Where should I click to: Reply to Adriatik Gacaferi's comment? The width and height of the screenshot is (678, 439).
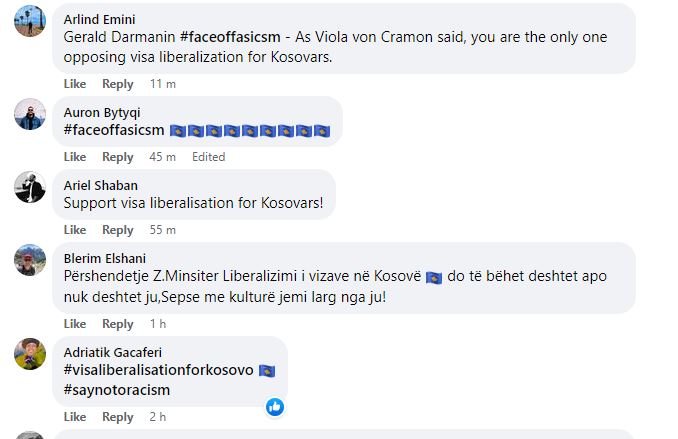(x=118, y=417)
